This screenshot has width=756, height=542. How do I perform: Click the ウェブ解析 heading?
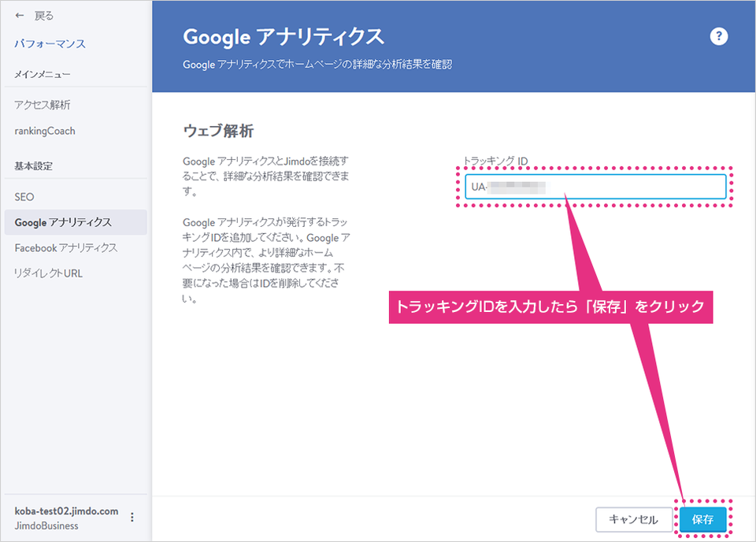(218, 131)
